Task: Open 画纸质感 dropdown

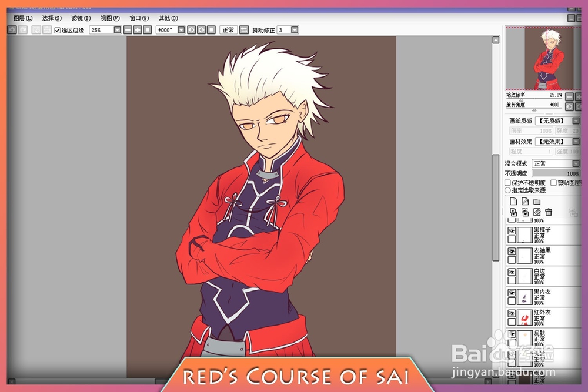Action: pyautogui.click(x=576, y=120)
